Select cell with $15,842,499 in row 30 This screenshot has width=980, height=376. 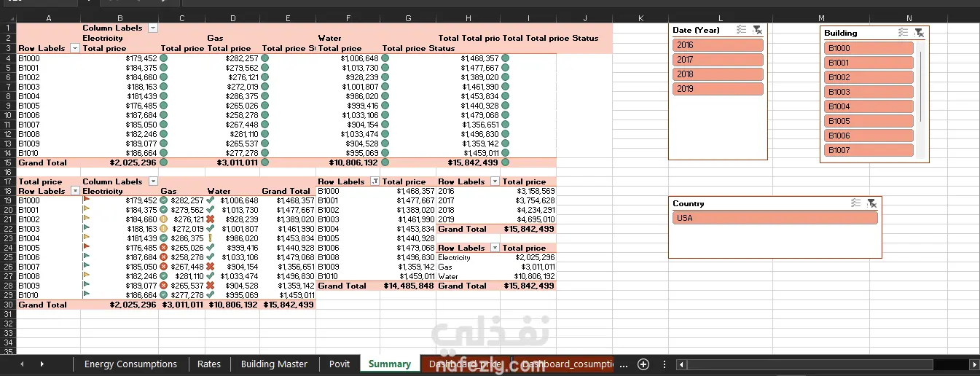point(289,305)
